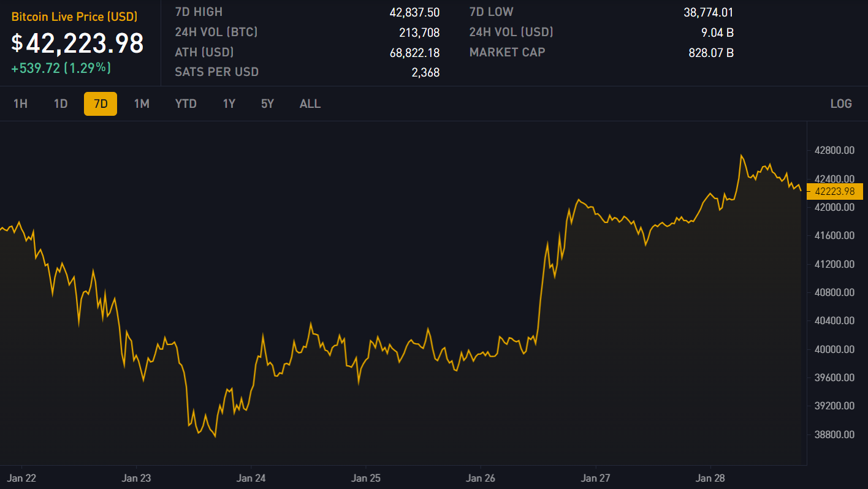Click the Jan 25 date on time axis
The image size is (868, 489).
367,477
